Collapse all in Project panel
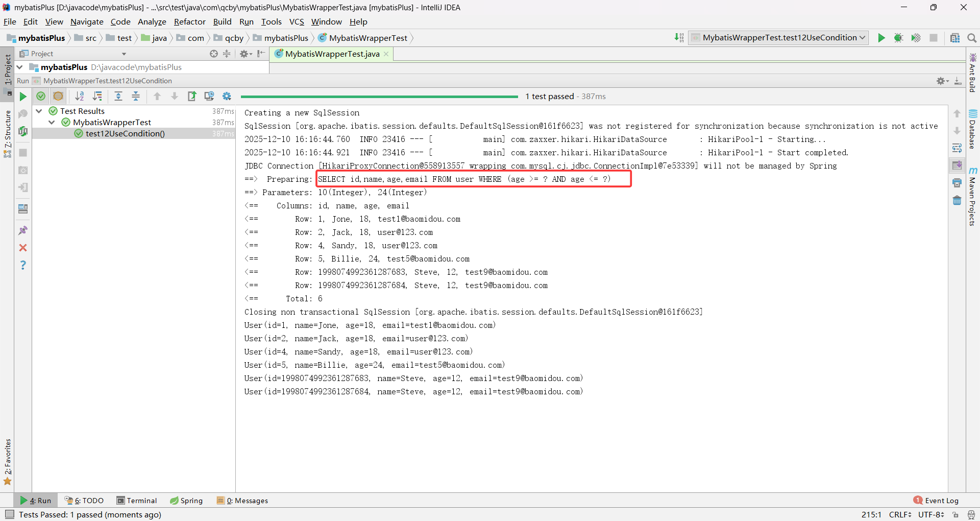980x521 pixels. pyautogui.click(x=227, y=54)
